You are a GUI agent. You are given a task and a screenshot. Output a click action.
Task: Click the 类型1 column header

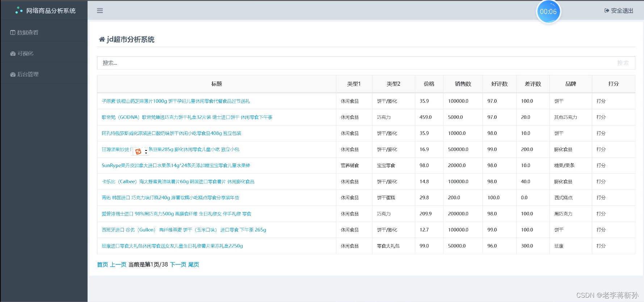tap(354, 84)
